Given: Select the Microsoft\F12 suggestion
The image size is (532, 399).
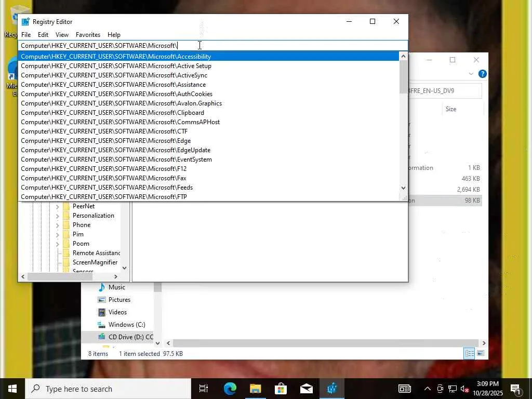Looking at the screenshot, I should pyautogui.click(x=209, y=169).
